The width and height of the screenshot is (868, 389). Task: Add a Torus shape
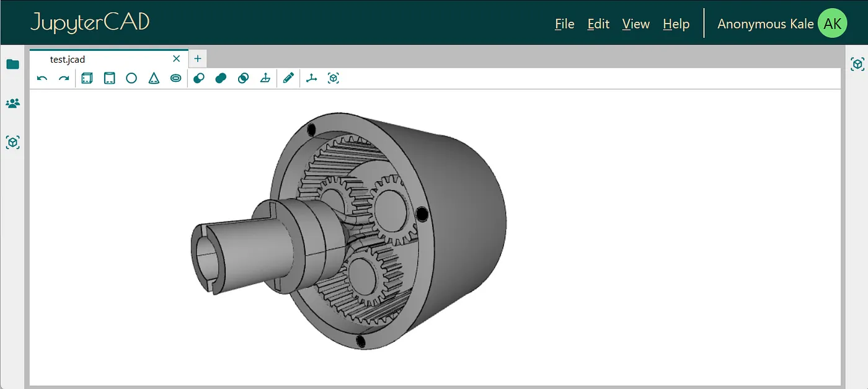[176, 78]
